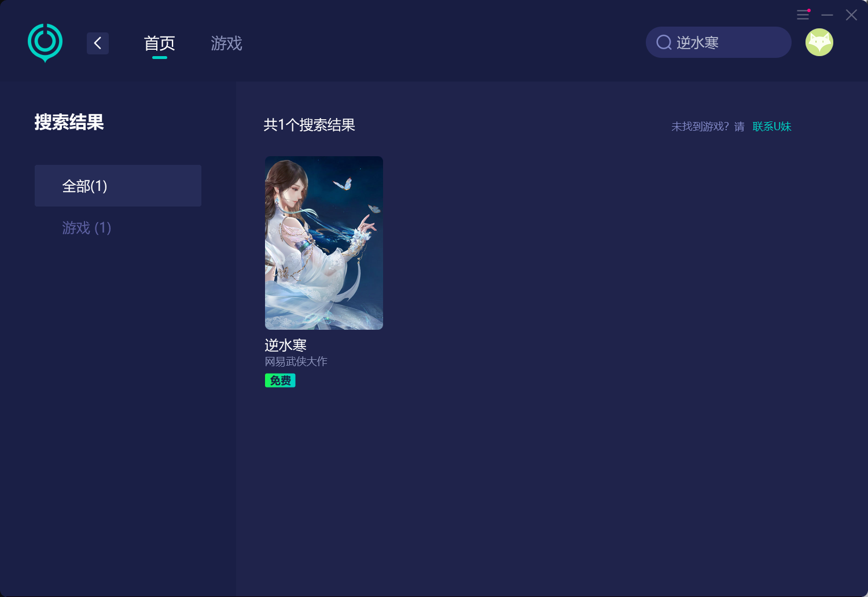Open the 逆水寒 game title below cover
The image size is (868, 597).
[x=285, y=345]
